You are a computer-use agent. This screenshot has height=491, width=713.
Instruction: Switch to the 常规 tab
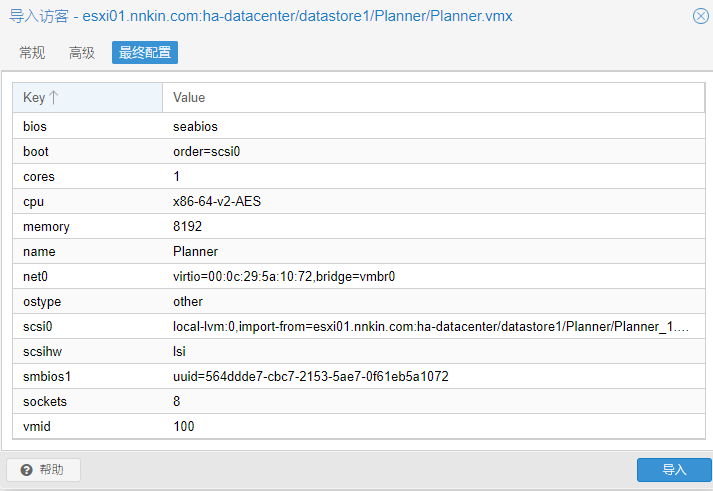coord(32,53)
